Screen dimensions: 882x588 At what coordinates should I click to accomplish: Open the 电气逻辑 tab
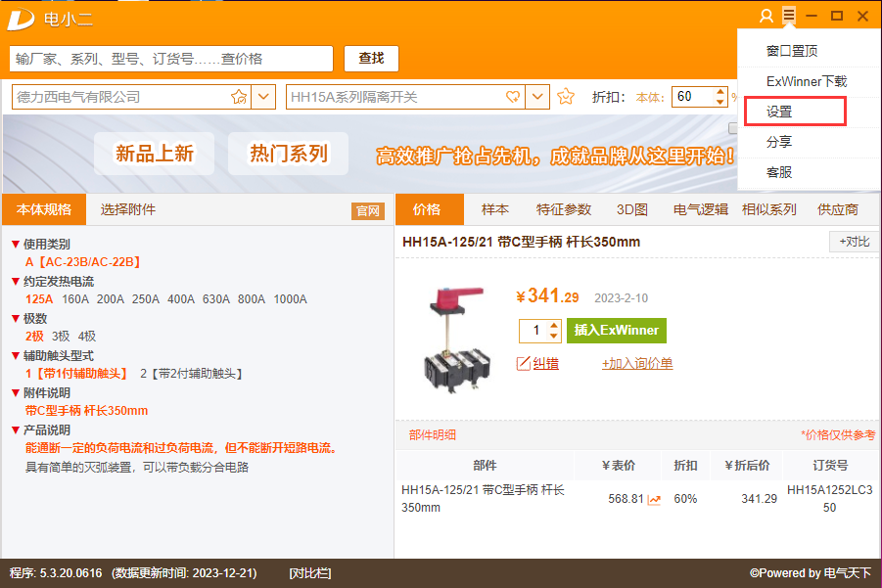[x=701, y=209]
